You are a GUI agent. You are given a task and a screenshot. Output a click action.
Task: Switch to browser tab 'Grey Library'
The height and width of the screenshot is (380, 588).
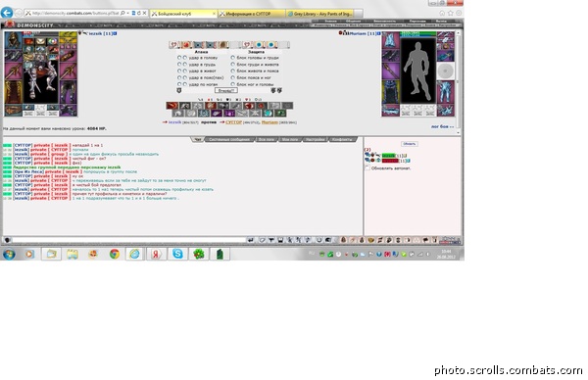click(x=319, y=14)
